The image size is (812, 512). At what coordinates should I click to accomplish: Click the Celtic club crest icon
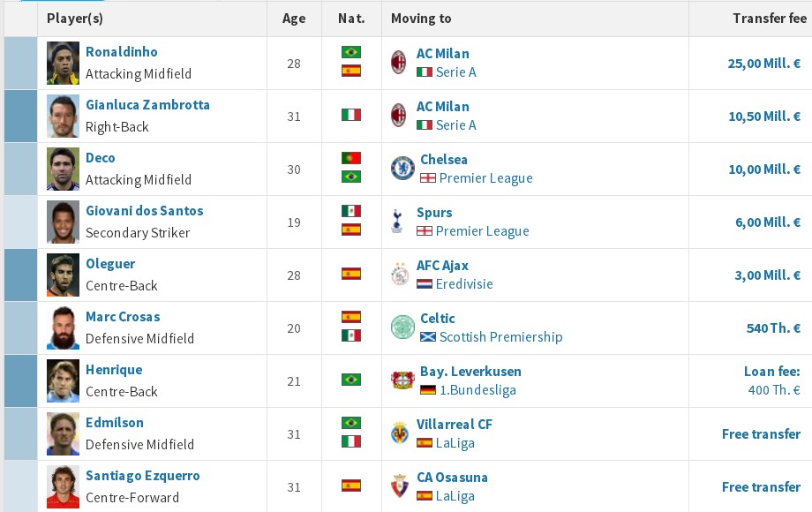tap(402, 327)
